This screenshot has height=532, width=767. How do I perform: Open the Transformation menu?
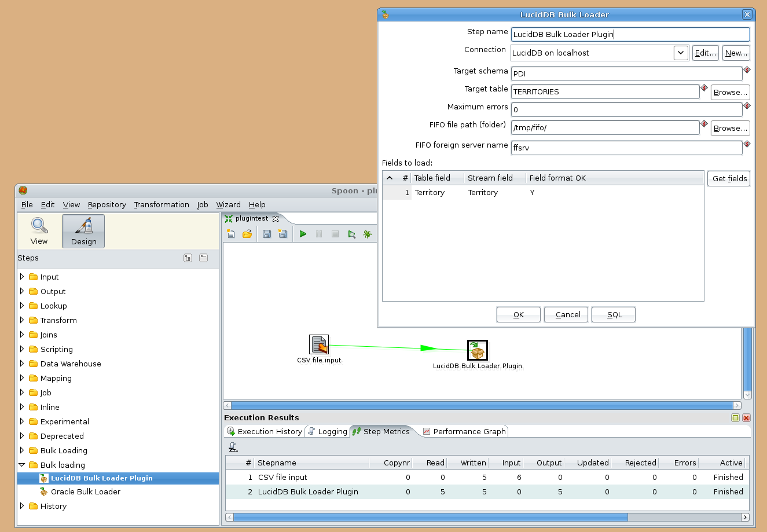pos(162,204)
